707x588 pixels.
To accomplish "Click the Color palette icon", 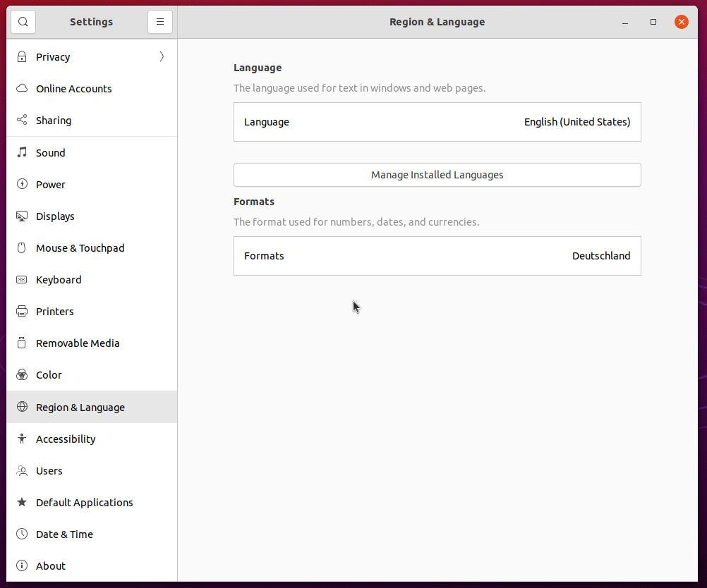I will pos(22,374).
